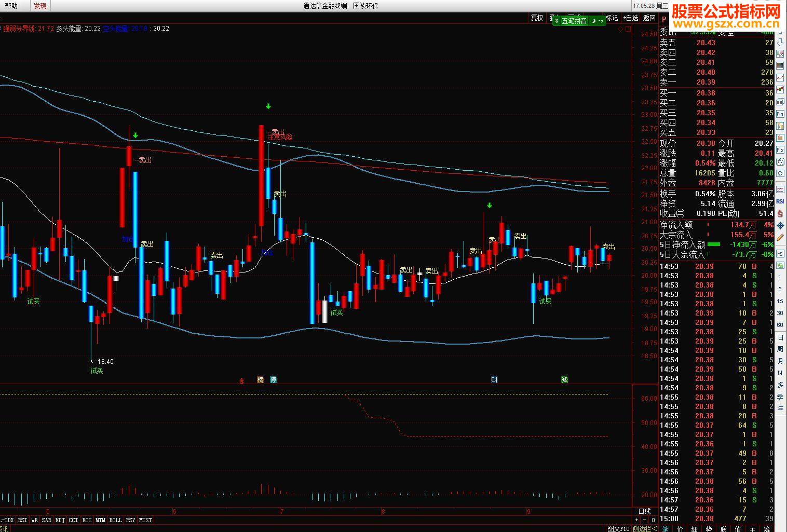
Task: Click the minus zoom-out button beside 日线
Action: [x=645, y=520]
